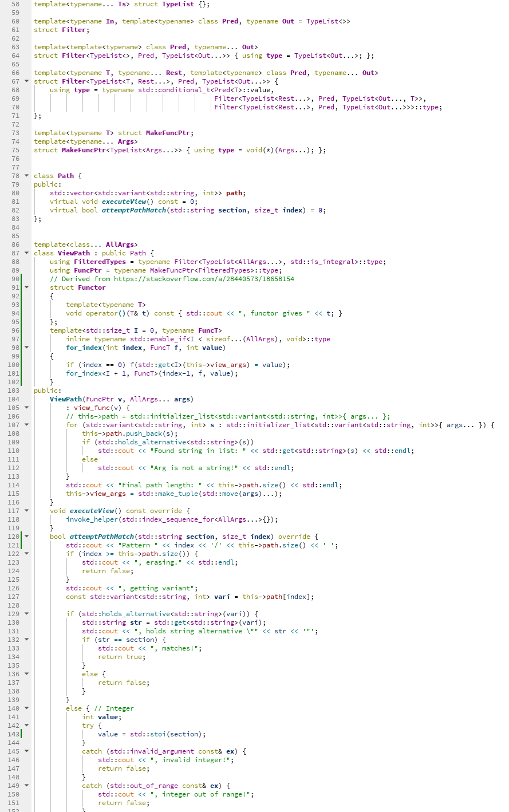
Task: Click for_index definition name on line 98
Action: (x=84, y=348)
